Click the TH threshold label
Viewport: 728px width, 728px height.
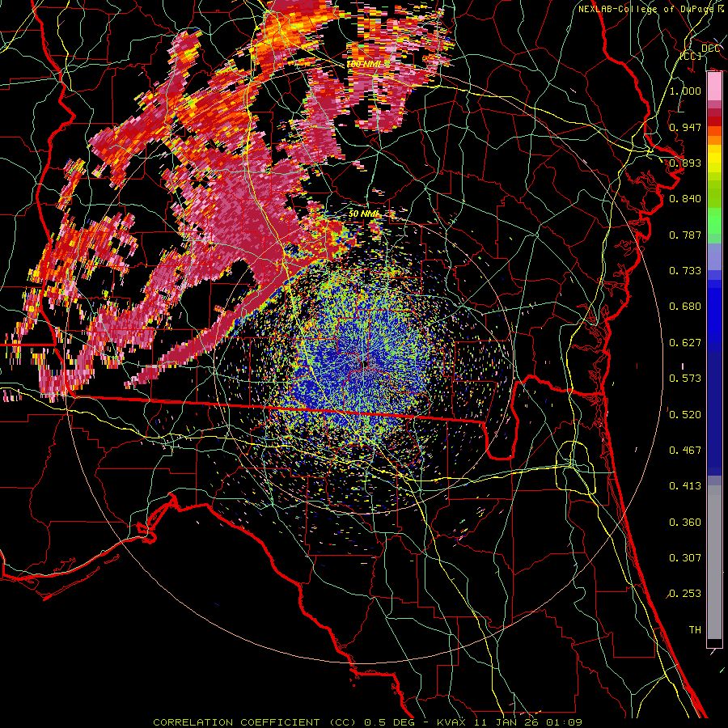click(x=695, y=630)
